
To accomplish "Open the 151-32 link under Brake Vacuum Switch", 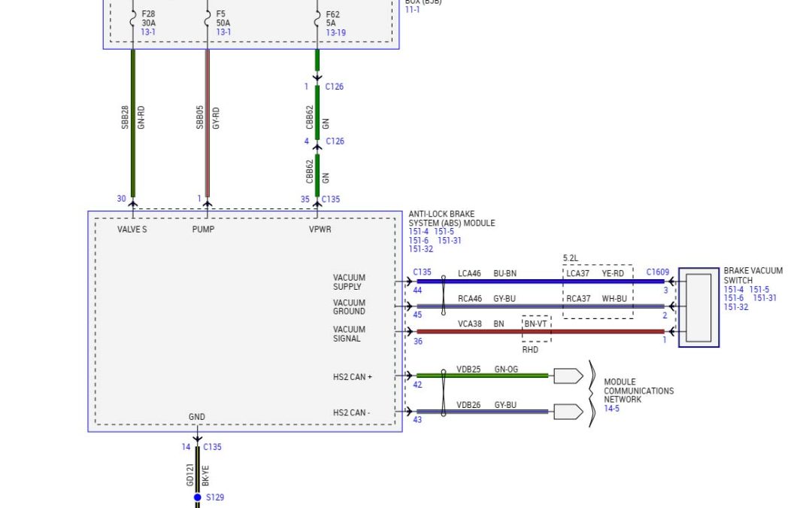I will point(736,307).
